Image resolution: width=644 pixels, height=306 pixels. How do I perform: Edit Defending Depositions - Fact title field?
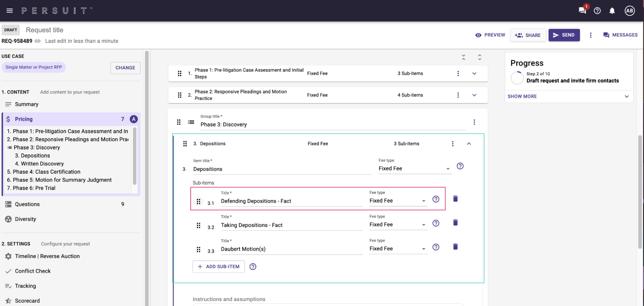291,201
